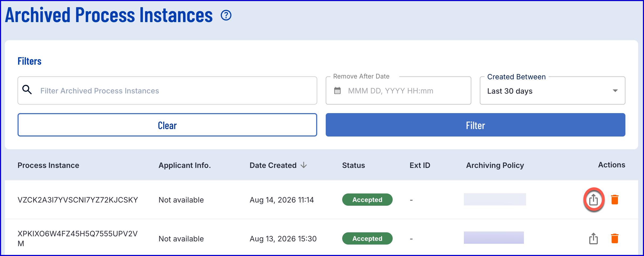Delete the XPKIXO6W4FZ45H5Q7555UPV2VM instance

pos(615,238)
